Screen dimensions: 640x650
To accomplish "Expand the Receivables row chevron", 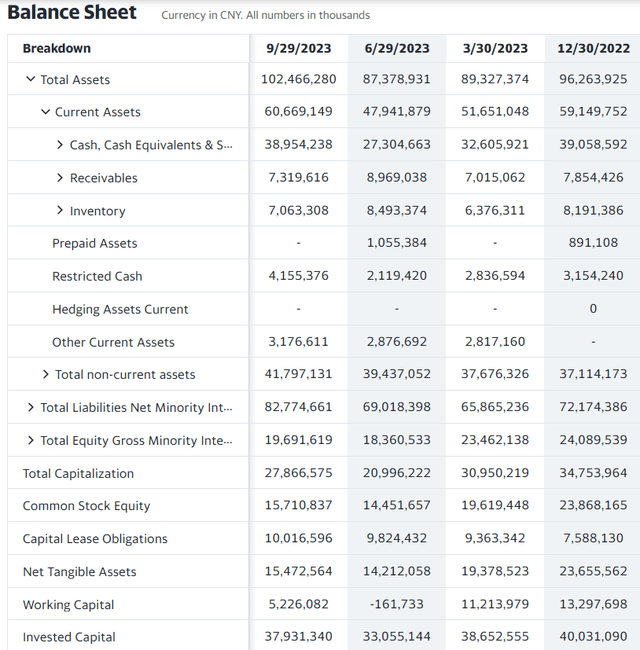I will click(x=60, y=177).
